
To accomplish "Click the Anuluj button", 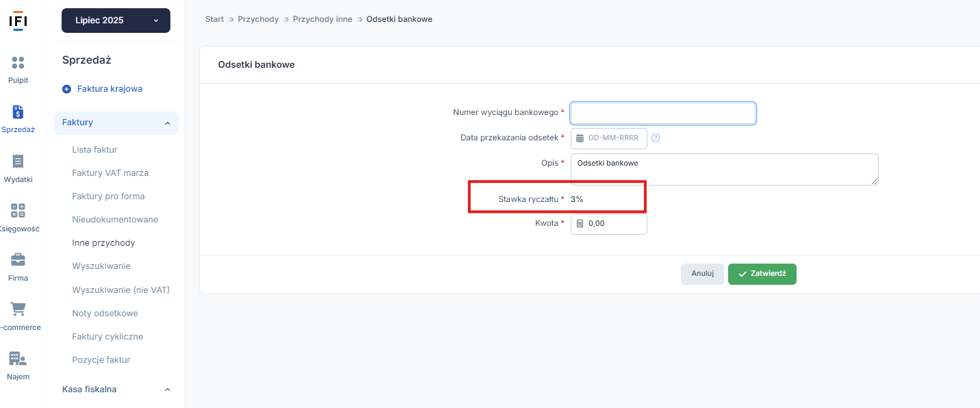I will click(702, 274).
